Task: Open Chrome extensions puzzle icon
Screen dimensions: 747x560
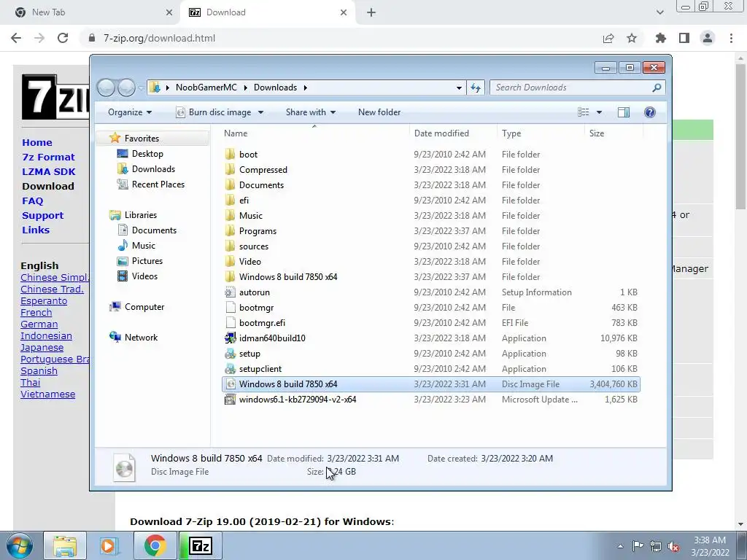Action: pyautogui.click(x=660, y=38)
